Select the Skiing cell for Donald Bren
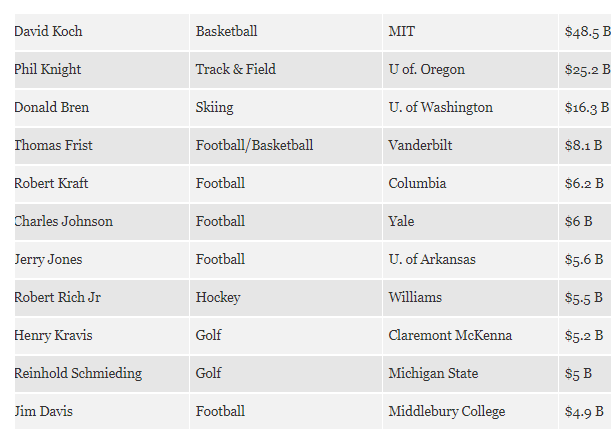 286,108
